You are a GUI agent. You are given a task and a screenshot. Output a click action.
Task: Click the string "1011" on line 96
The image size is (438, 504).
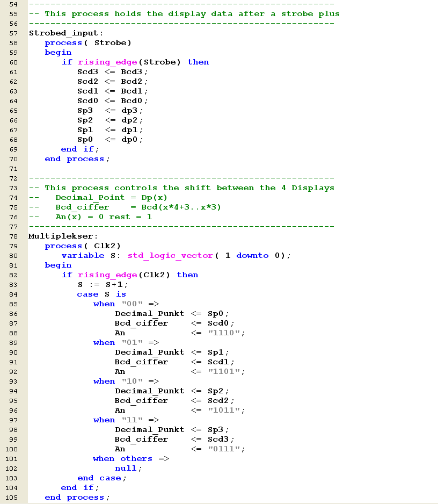(x=224, y=410)
